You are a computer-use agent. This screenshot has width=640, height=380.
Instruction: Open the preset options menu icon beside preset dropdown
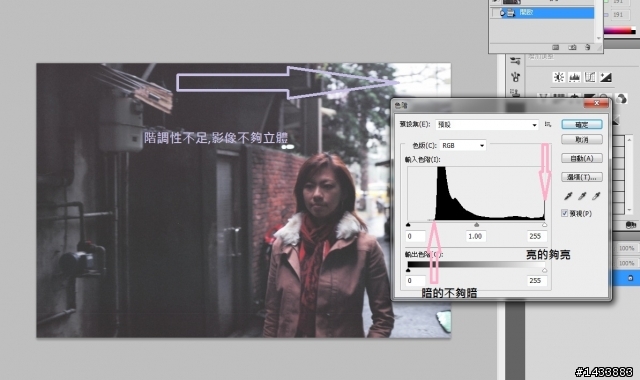point(548,124)
